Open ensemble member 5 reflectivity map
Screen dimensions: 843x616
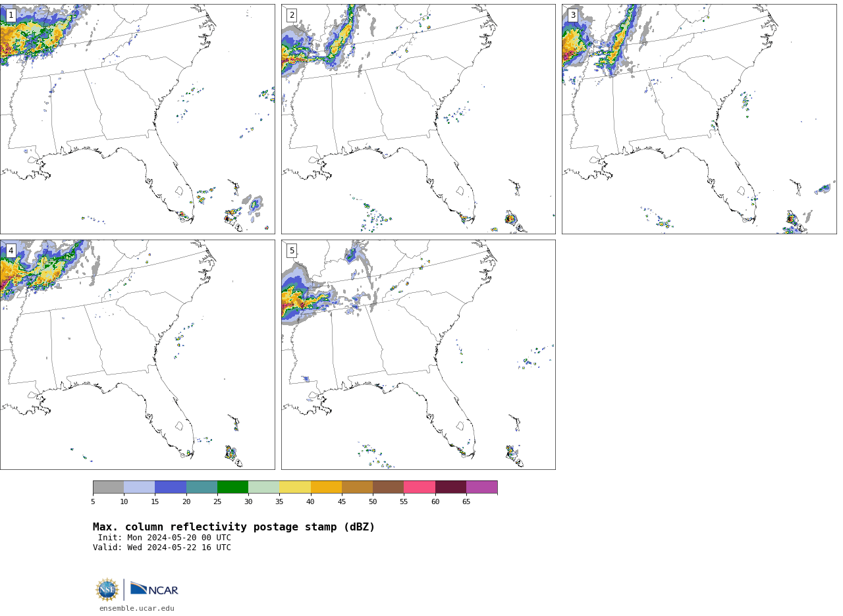[x=418, y=355]
